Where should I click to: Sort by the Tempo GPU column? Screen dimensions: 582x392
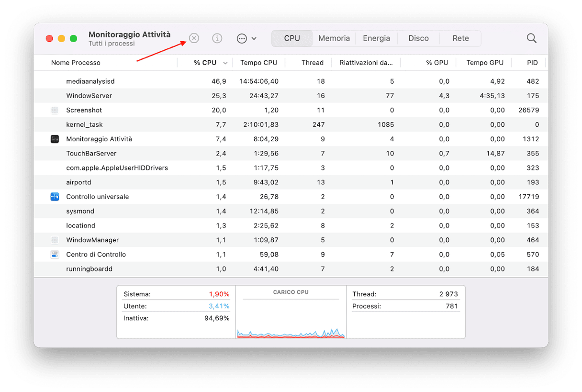[485, 63]
